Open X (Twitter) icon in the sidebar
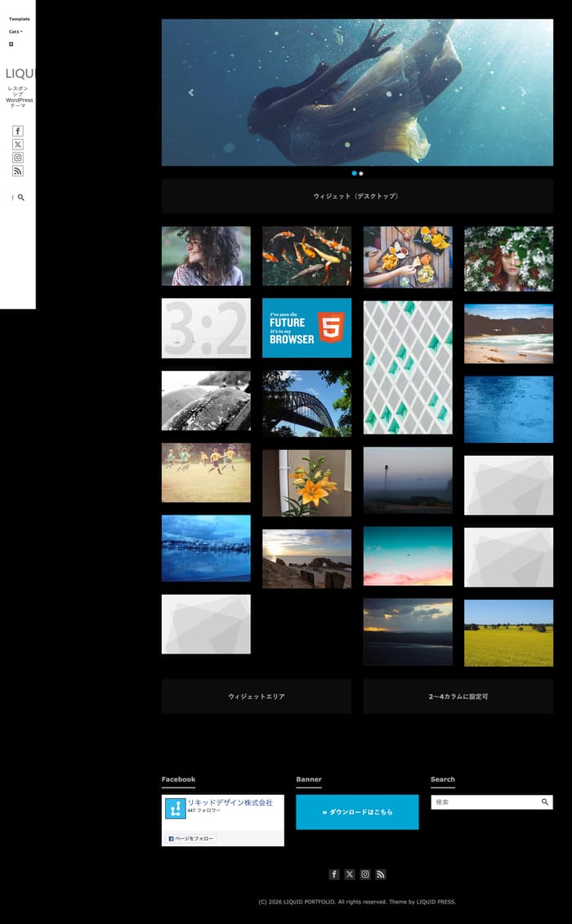The height and width of the screenshot is (924, 572). click(18, 145)
